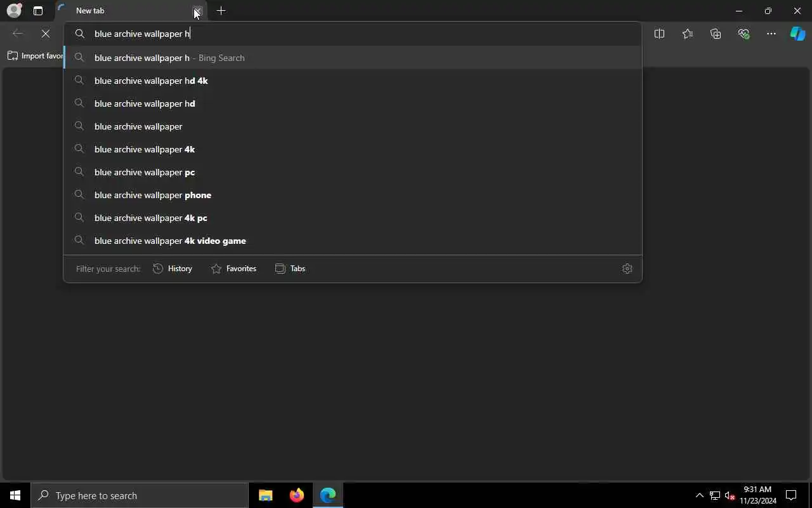
Task: Restore down the Edge window
Action: (768, 11)
